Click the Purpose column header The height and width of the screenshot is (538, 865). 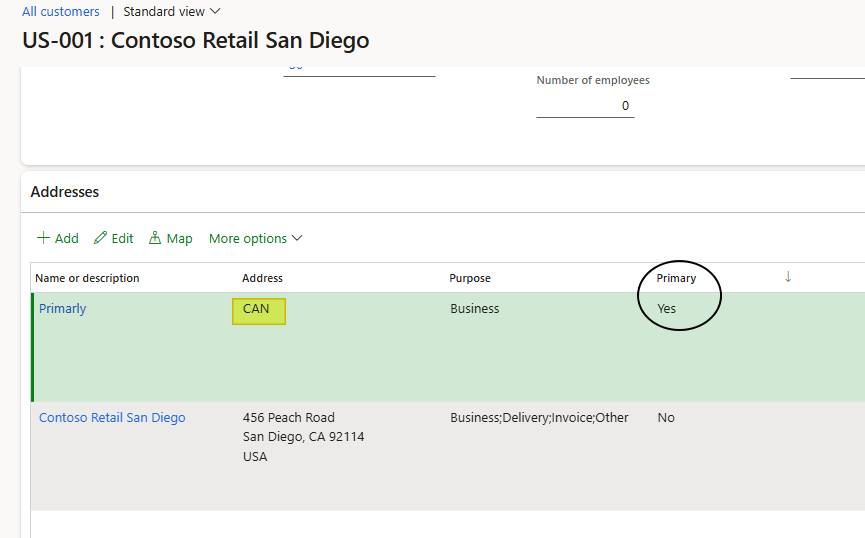coord(470,278)
